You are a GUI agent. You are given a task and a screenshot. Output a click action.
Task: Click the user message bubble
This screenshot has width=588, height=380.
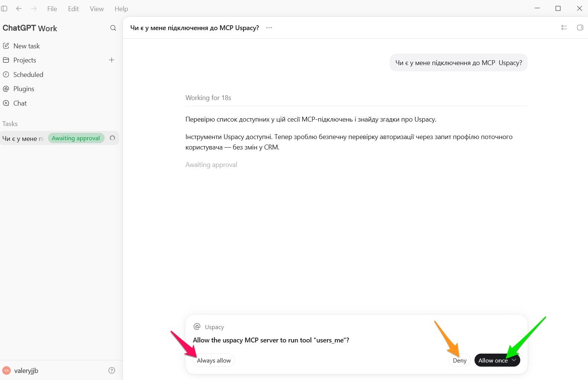[x=458, y=63]
